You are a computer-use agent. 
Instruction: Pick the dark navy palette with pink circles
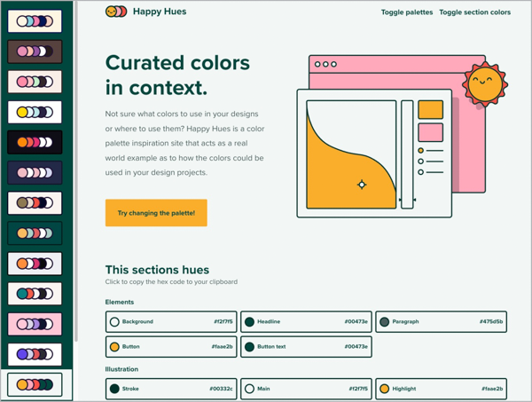point(35,172)
